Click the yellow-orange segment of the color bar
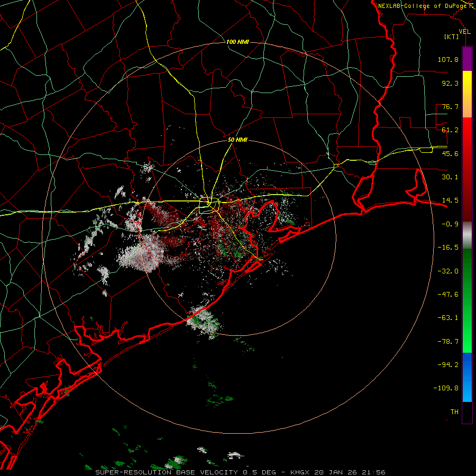Image resolution: width=476 pixels, height=476 pixels. (467, 94)
